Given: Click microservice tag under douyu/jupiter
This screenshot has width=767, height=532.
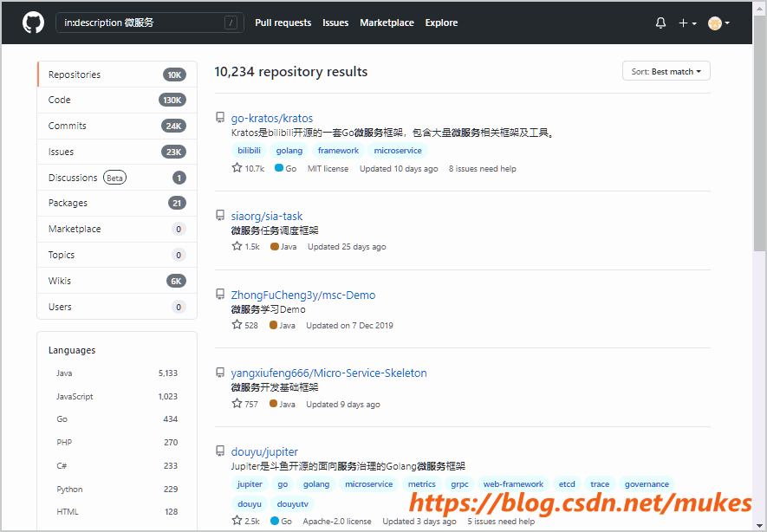Looking at the screenshot, I should tap(369, 484).
